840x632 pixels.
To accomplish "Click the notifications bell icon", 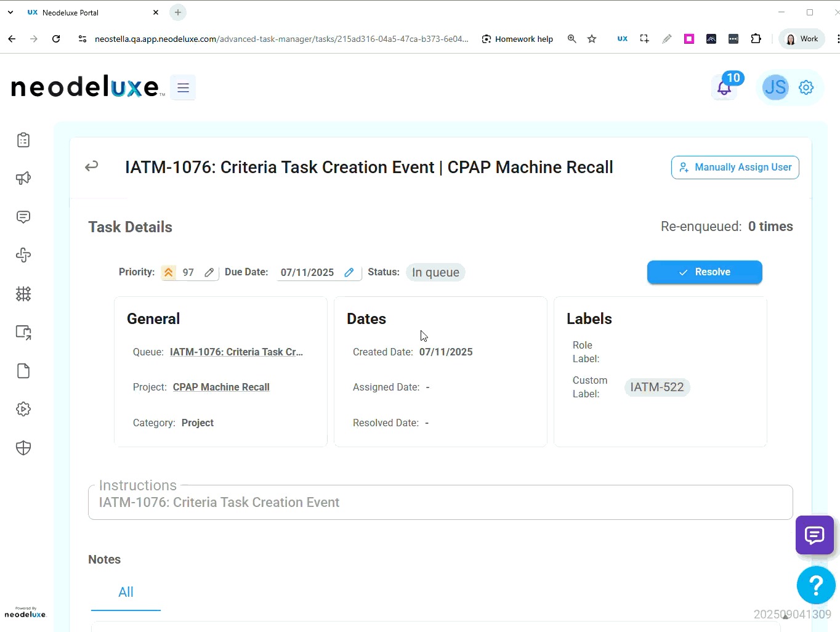I will point(724,88).
